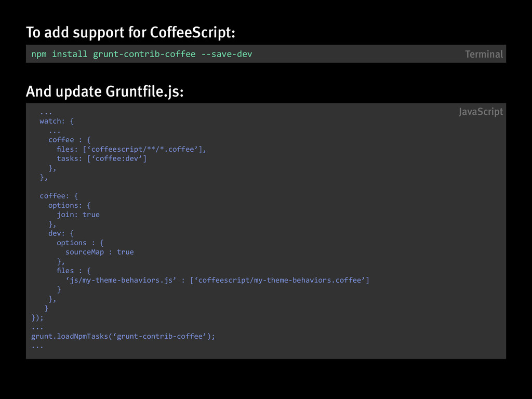Click the 'join: true' option line
Screen dimensions: 532x399
pyautogui.click(x=78, y=215)
